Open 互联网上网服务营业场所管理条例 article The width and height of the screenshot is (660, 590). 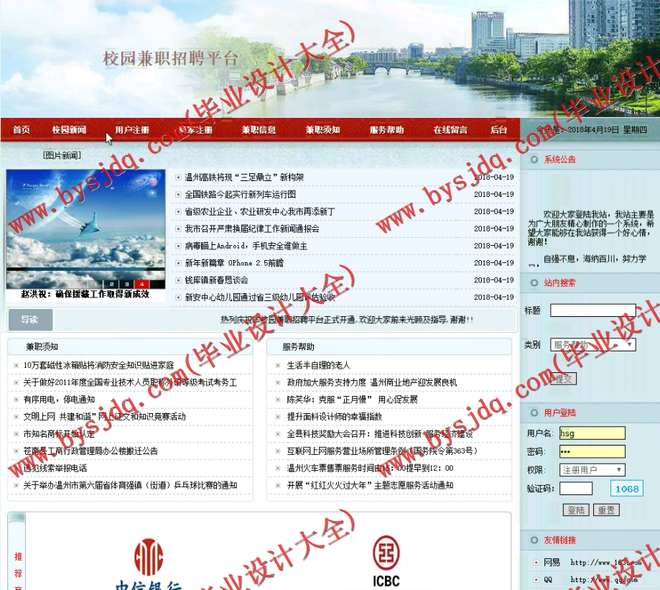[x=382, y=451]
